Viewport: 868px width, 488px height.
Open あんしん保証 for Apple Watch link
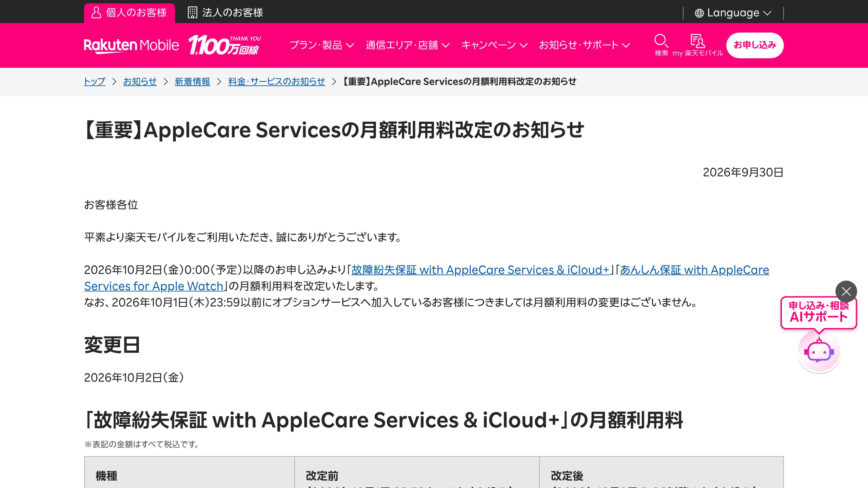427,278
